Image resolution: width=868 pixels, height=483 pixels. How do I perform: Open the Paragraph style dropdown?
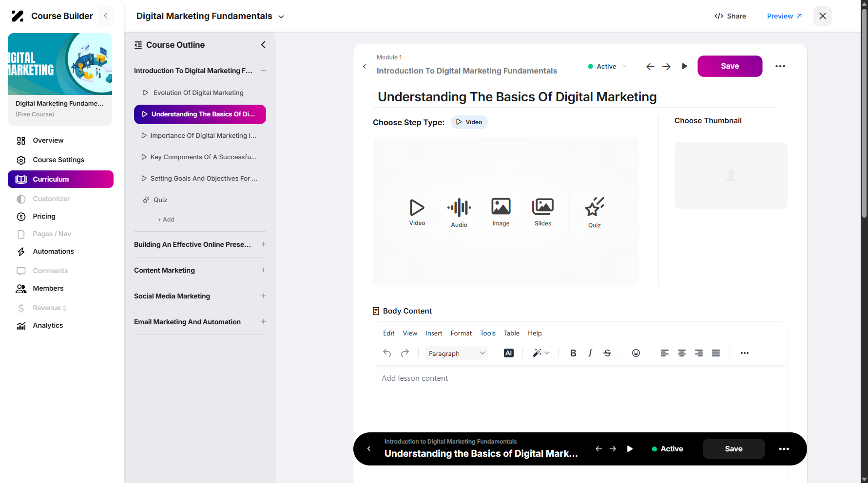pos(457,353)
